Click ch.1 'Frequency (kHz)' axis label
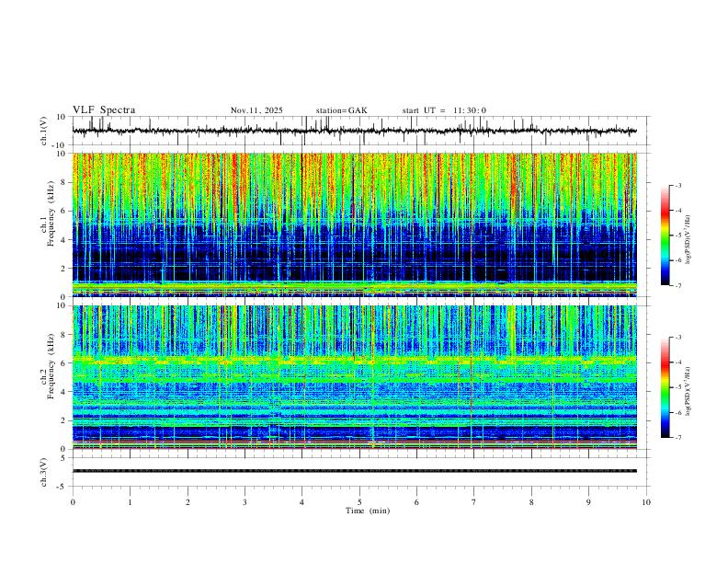The height and width of the screenshot is (563, 728). point(51,213)
